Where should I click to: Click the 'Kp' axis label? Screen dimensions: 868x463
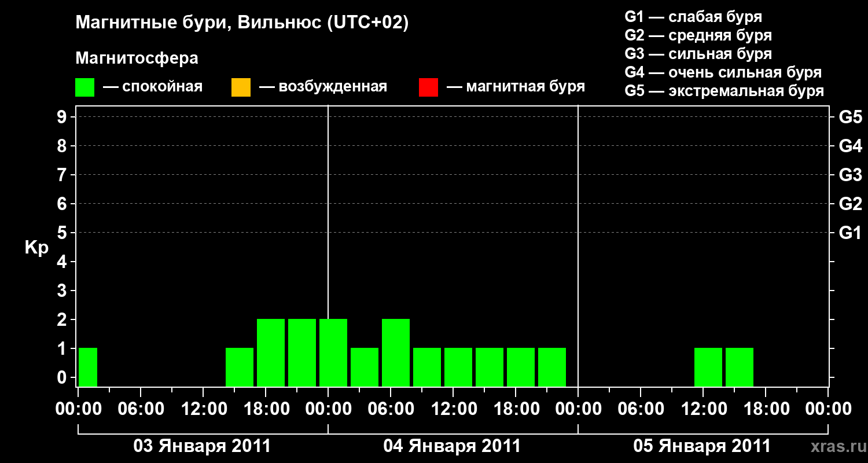point(36,248)
